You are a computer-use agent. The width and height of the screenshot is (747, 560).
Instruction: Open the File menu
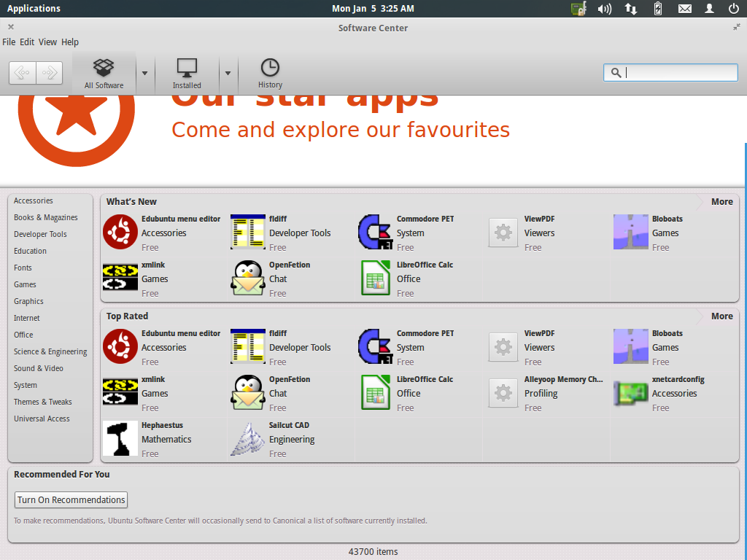tap(9, 42)
